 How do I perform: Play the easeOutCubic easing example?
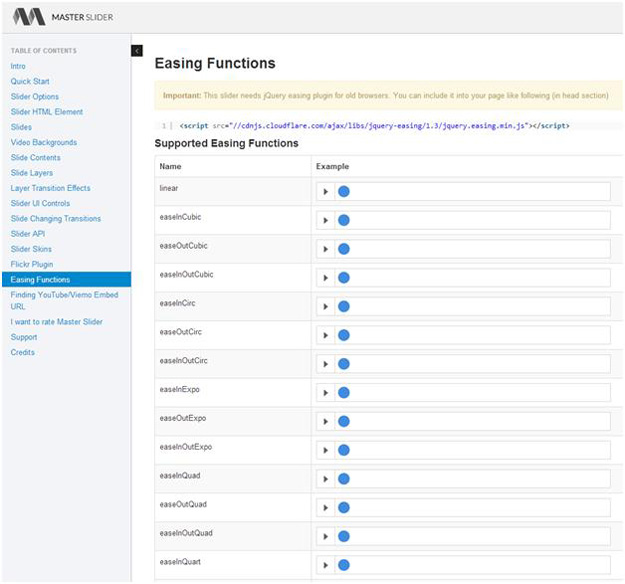326,249
